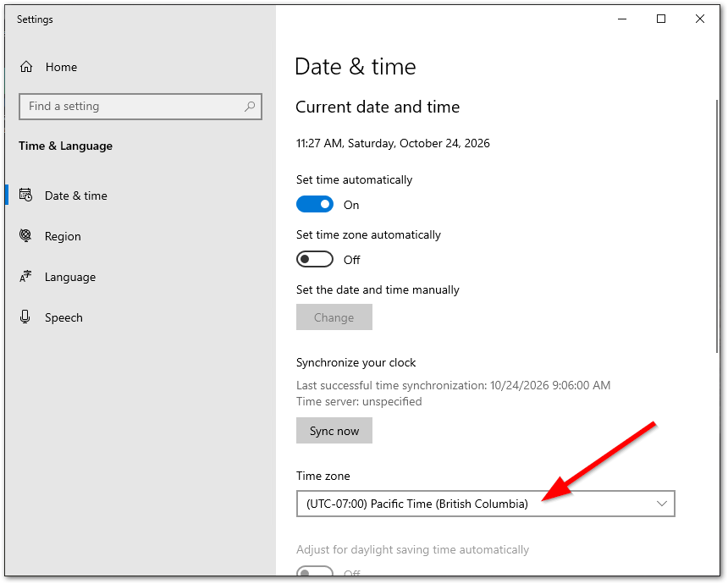Click the search magnifier icon

pos(250,107)
